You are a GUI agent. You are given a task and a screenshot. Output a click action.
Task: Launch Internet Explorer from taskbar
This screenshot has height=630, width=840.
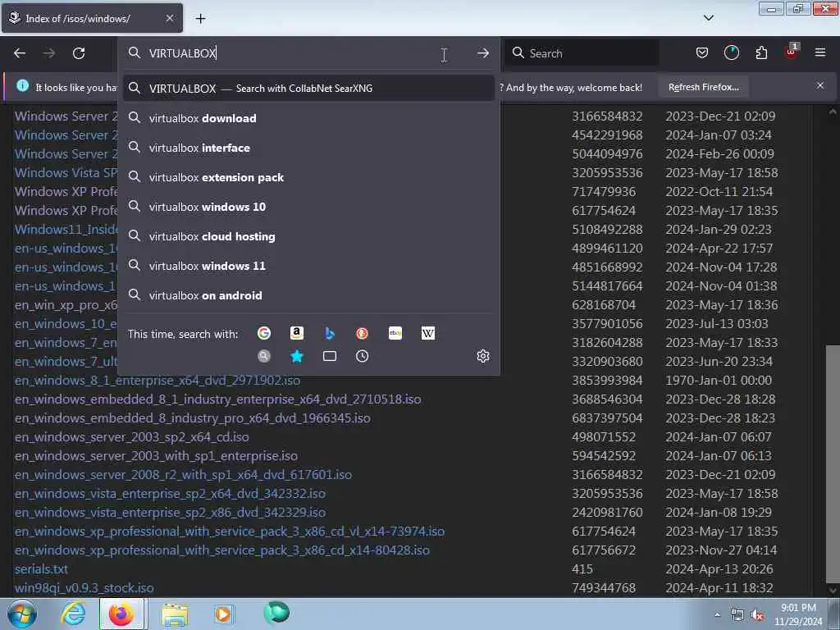point(73,614)
